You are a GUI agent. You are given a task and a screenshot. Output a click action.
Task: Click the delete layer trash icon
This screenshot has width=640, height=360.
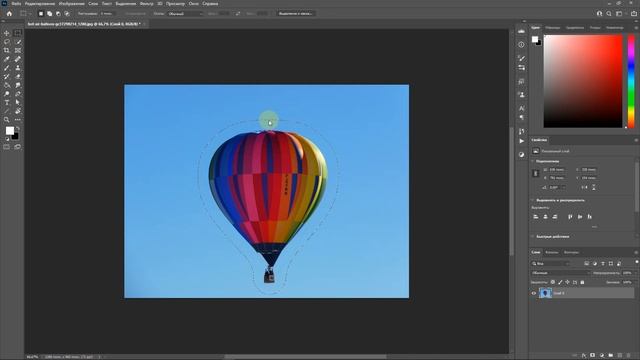[x=629, y=356]
